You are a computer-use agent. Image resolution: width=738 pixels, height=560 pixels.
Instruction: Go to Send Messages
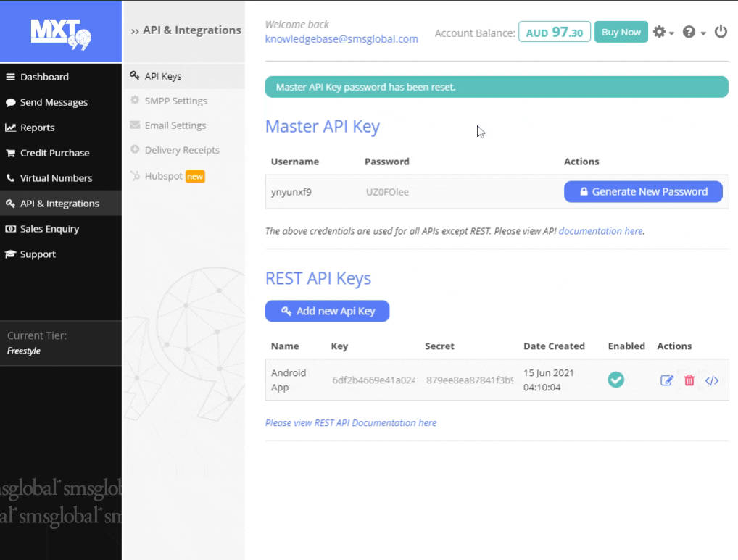pos(54,102)
